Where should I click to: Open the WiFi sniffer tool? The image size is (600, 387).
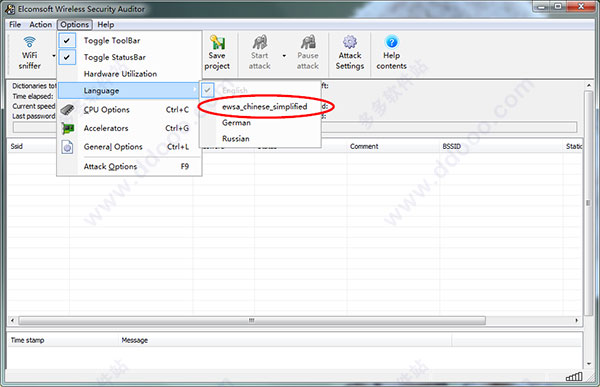pos(29,53)
